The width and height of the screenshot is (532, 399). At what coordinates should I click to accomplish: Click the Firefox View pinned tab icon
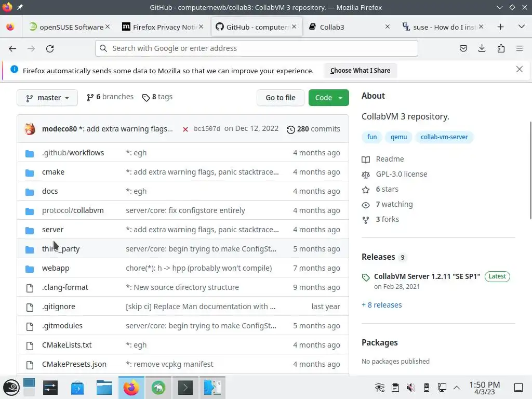click(10, 27)
